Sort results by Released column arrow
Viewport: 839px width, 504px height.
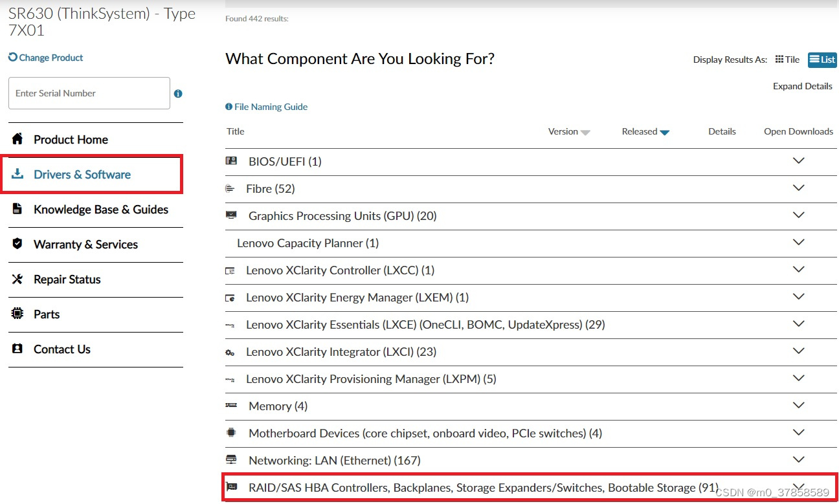coord(664,132)
